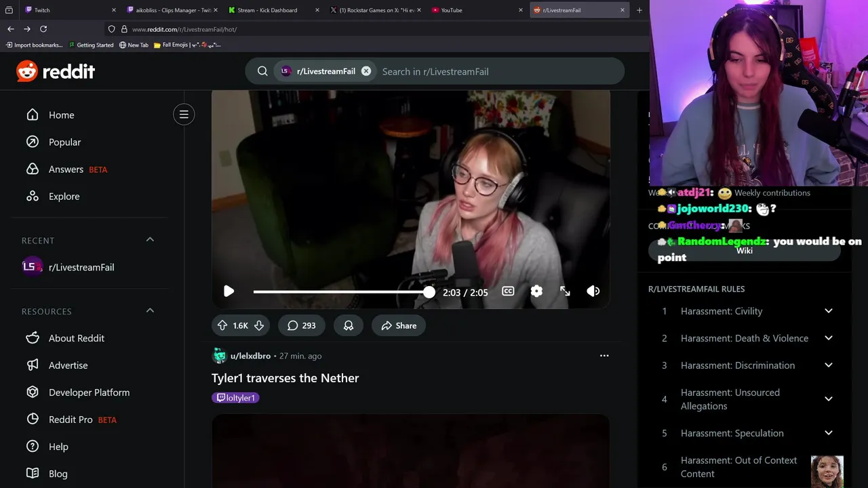
Task: Reload the current page
Action: pos(43,29)
